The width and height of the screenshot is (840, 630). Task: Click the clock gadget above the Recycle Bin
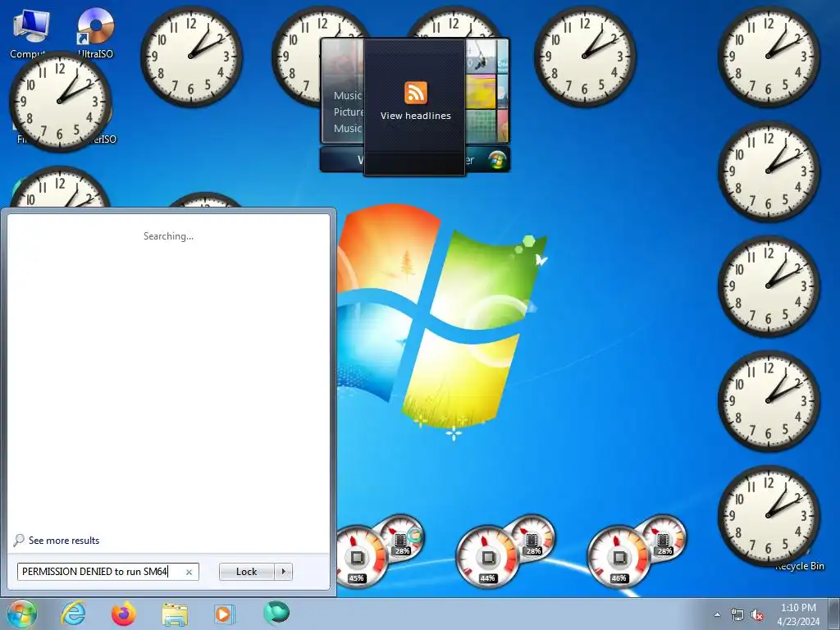(x=769, y=515)
